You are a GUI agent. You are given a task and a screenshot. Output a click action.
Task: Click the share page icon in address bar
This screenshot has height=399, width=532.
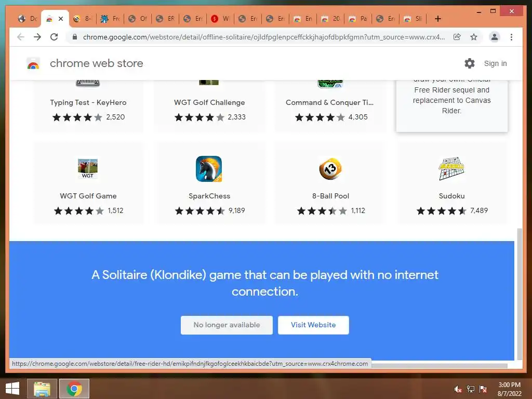coord(457,37)
